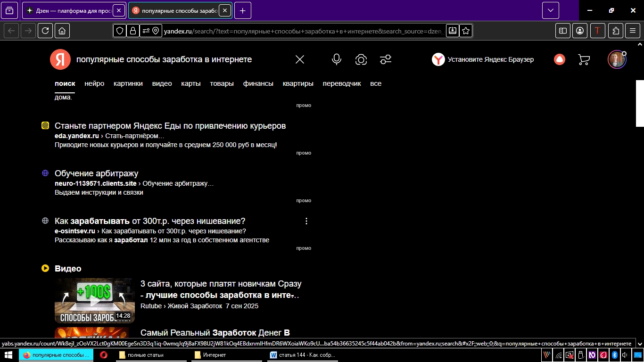Screen dimensions: 644x362
Task: Toggle the browser sidebar panel icon
Action: pos(562,31)
